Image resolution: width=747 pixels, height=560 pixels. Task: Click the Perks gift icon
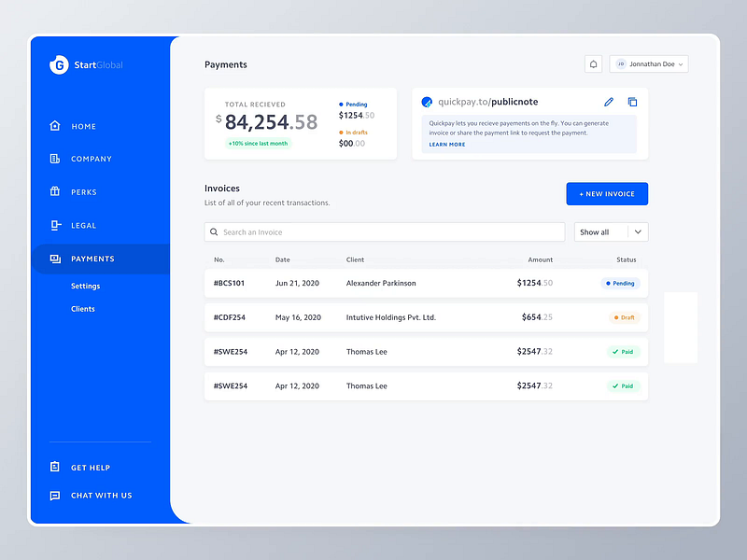(x=55, y=192)
